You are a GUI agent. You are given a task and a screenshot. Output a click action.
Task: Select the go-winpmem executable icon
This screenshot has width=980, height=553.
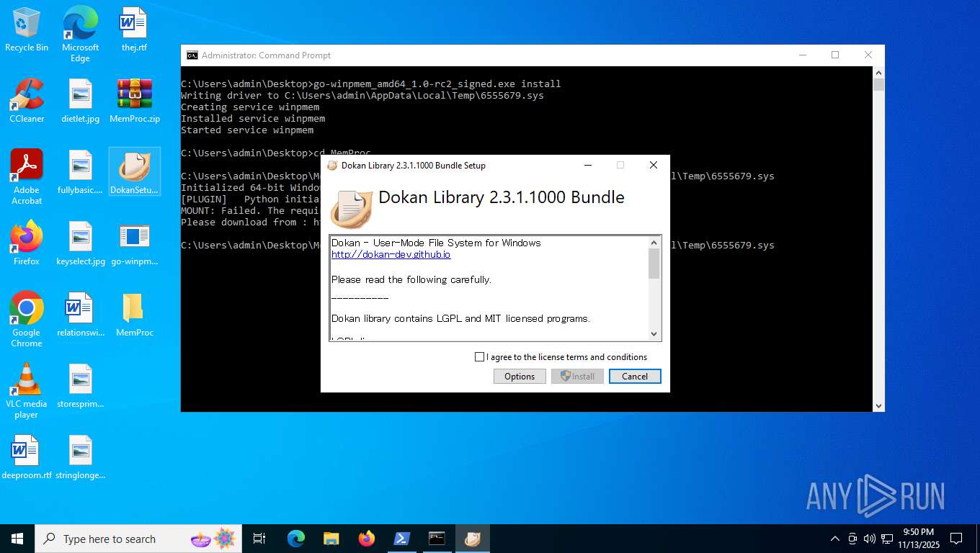tap(135, 243)
